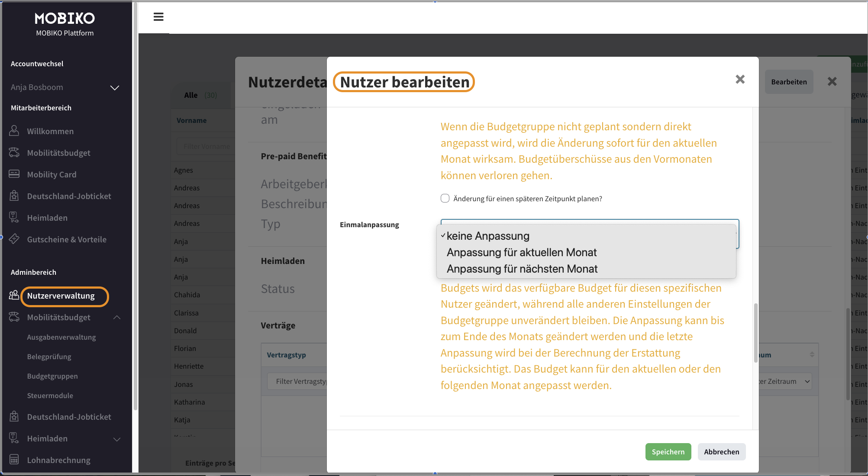This screenshot has height=476, width=868.
Task: Select 'Anpassung für aktuellen Monat' option
Action: coord(521,252)
